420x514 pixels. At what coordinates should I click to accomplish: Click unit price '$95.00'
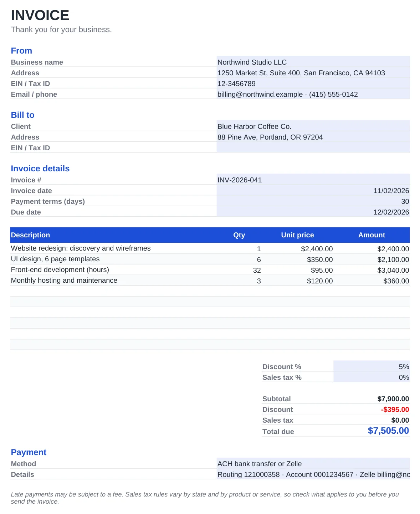[x=322, y=270]
